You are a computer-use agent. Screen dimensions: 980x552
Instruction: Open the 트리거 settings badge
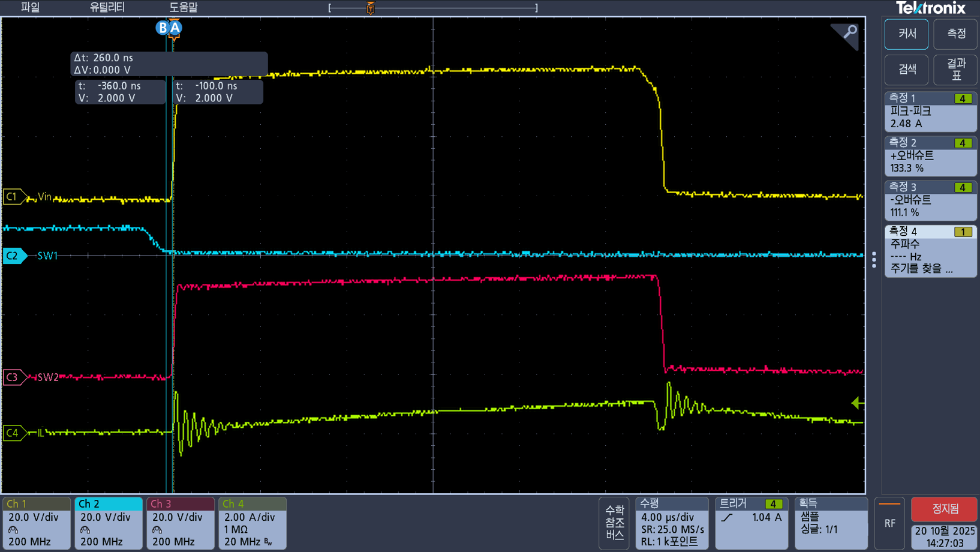(x=752, y=523)
